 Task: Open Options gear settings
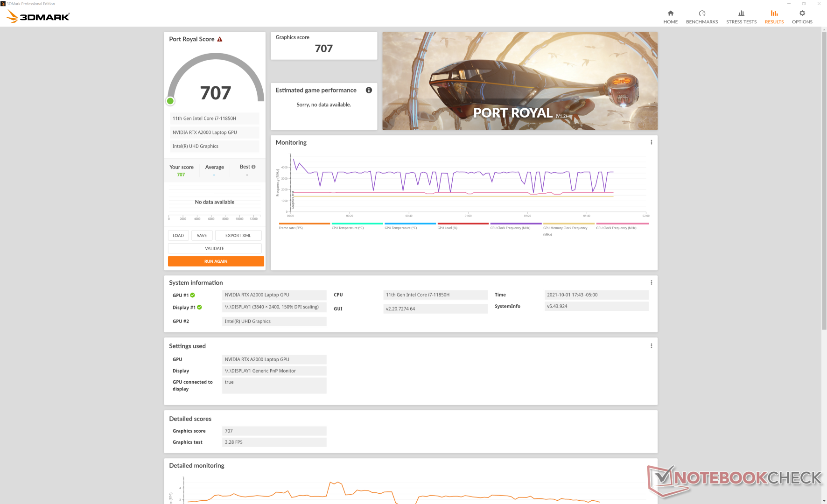[x=802, y=14]
